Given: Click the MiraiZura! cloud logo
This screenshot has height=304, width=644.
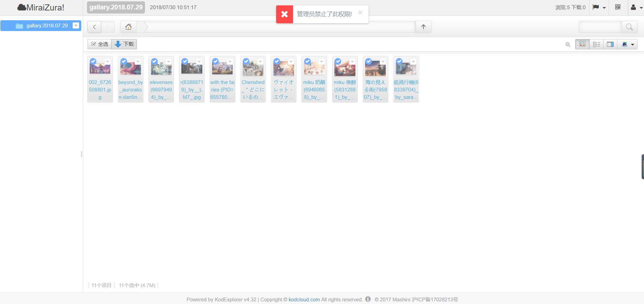Looking at the screenshot, I should point(41,7).
